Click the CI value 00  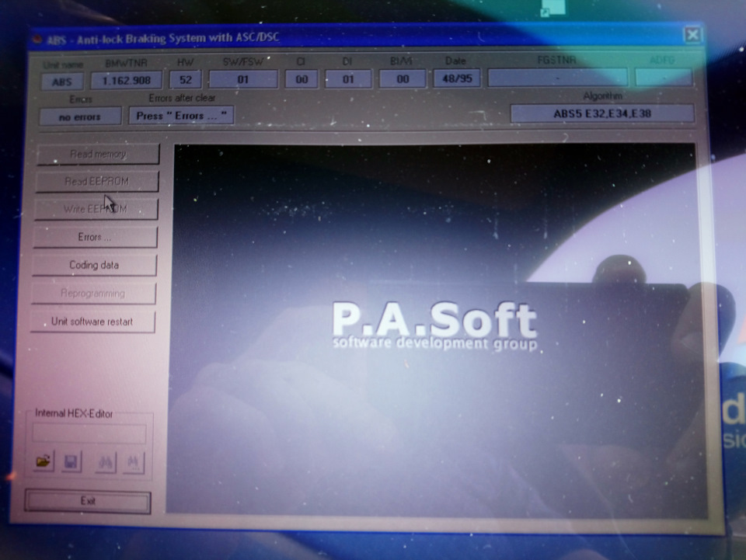(302, 79)
